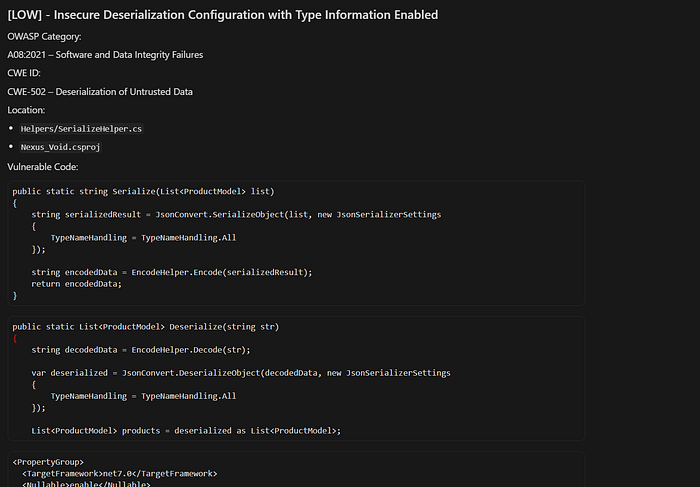Screen dimensions: 700x487
Task: Click the TargetFramework net7.0 line
Action: click(x=120, y=474)
